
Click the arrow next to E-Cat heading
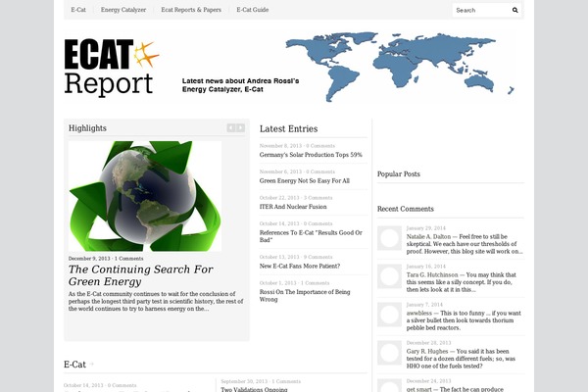[x=91, y=365]
